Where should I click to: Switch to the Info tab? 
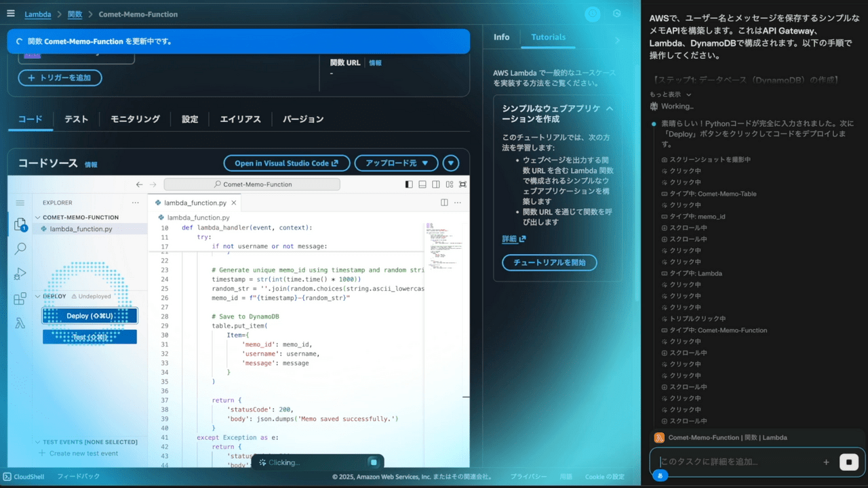tap(501, 37)
